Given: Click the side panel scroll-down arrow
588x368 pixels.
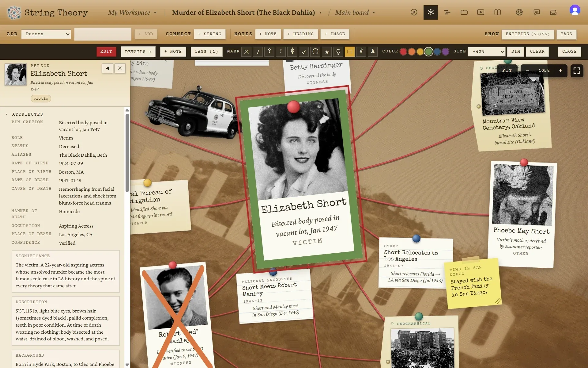Looking at the screenshot, I should tap(127, 365).
